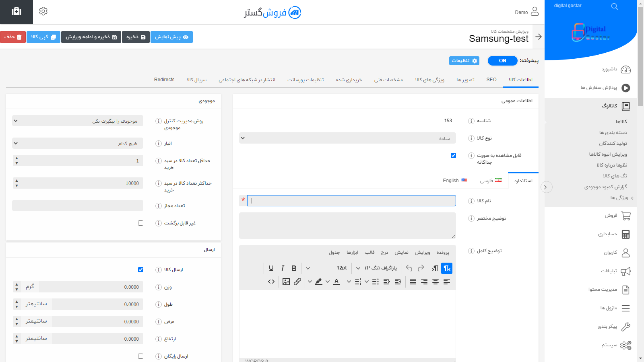Image resolution: width=644 pixels, height=362 pixels.
Task: Click the undo arrow in the editor
Action: 409,268
